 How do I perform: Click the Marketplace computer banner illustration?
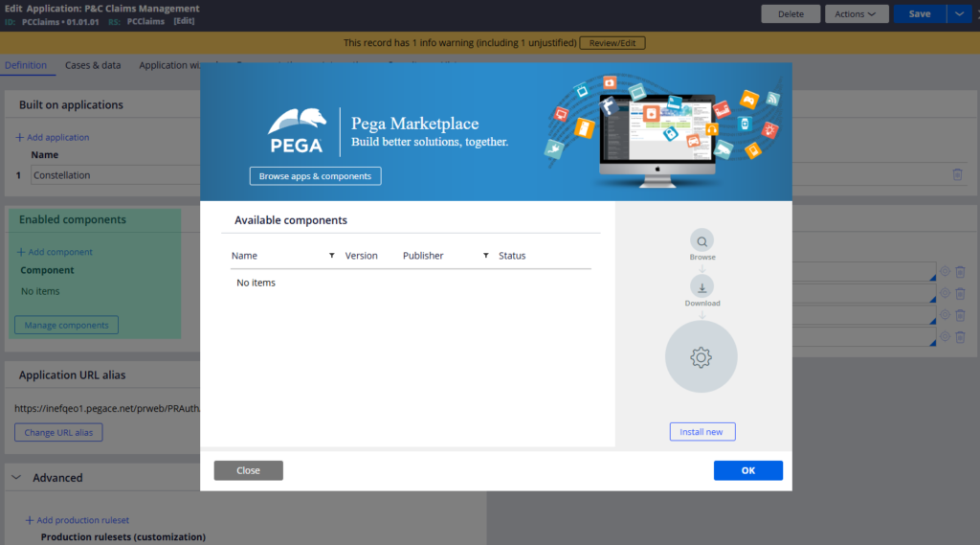click(664, 130)
